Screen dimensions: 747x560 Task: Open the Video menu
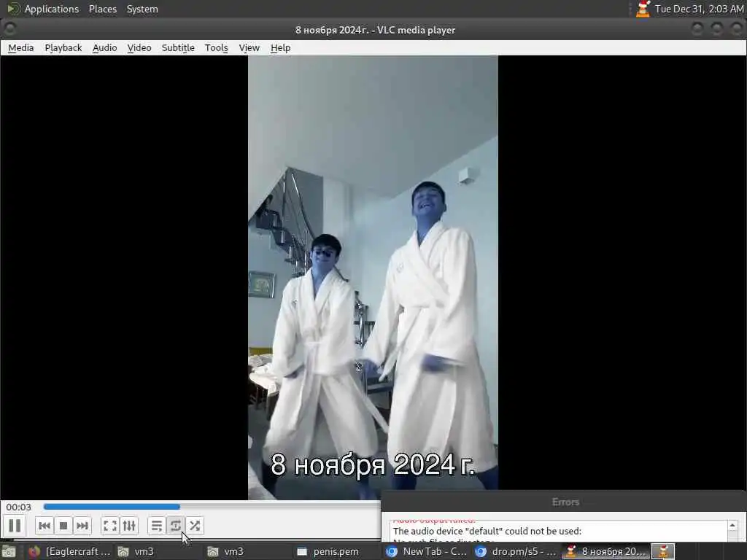(139, 47)
